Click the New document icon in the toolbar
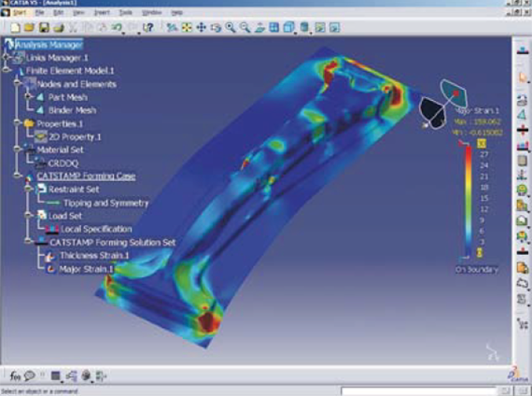This screenshot has width=532, height=396. coord(15,27)
